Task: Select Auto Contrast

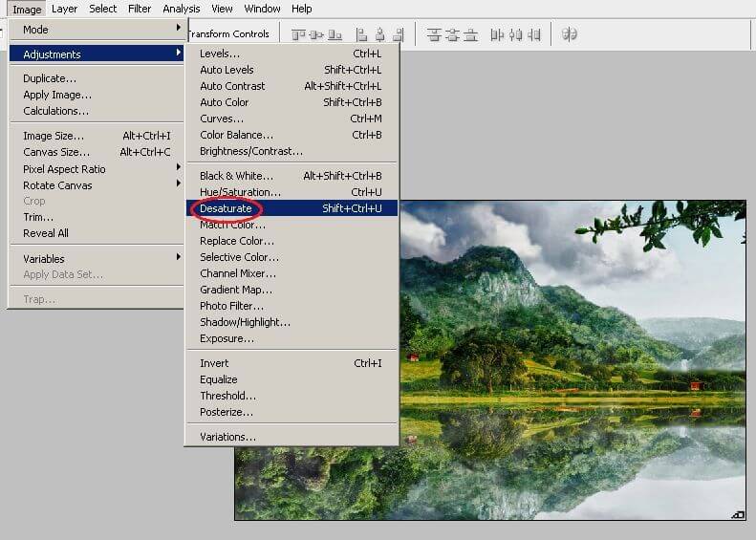Action: click(x=292, y=86)
